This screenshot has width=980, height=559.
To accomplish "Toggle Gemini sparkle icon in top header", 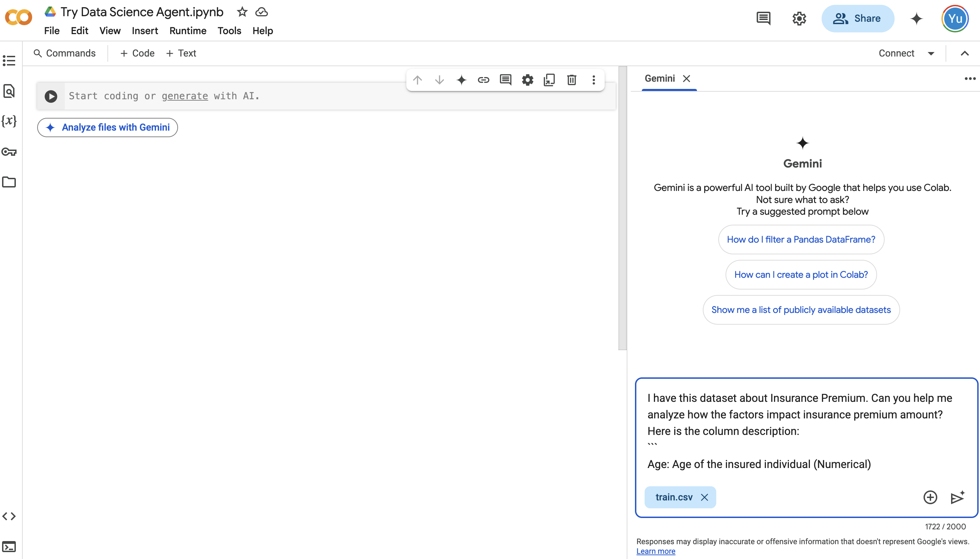I will (x=917, y=18).
